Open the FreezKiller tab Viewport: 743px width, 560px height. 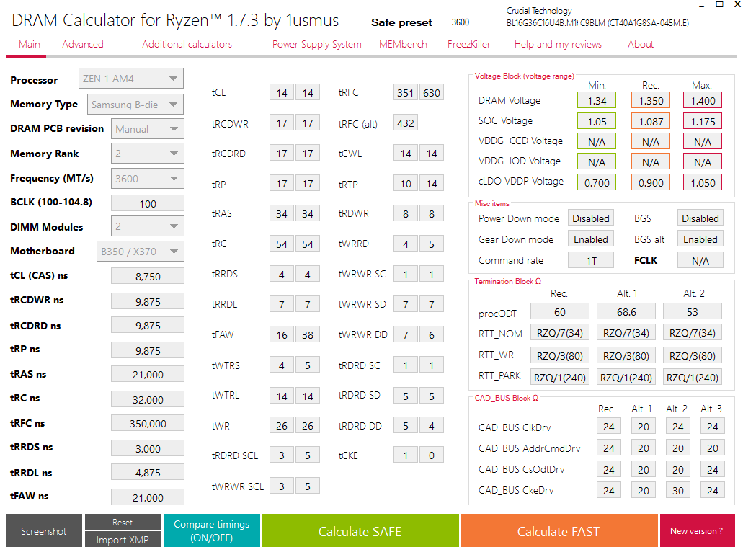pyautogui.click(x=469, y=44)
